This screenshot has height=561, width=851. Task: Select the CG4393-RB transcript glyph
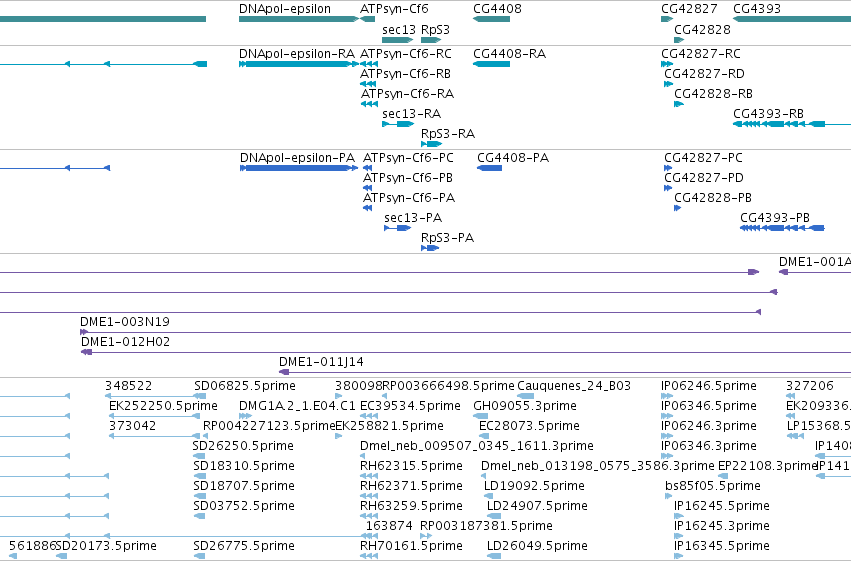pyautogui.click(x=779, y=124)
